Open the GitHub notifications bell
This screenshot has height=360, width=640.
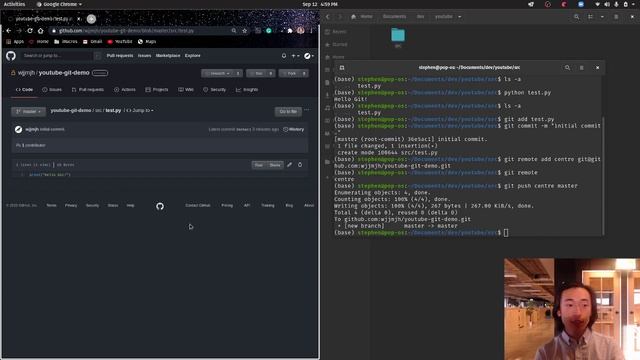[284, 56]
